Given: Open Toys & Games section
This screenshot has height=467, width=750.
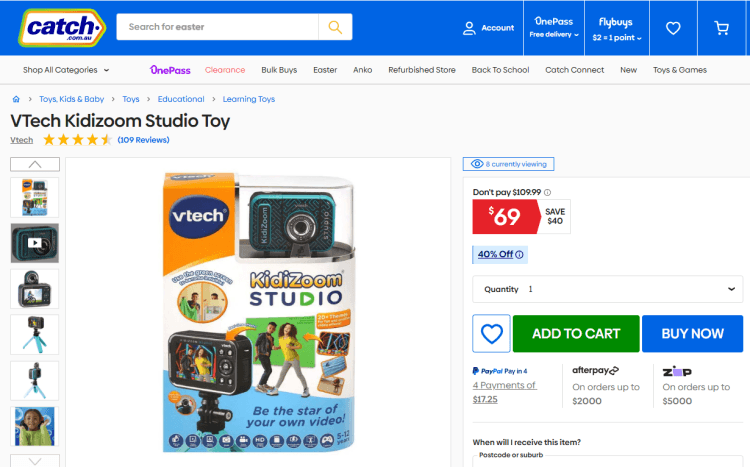Looking at the screenshot, I should 680,70.
